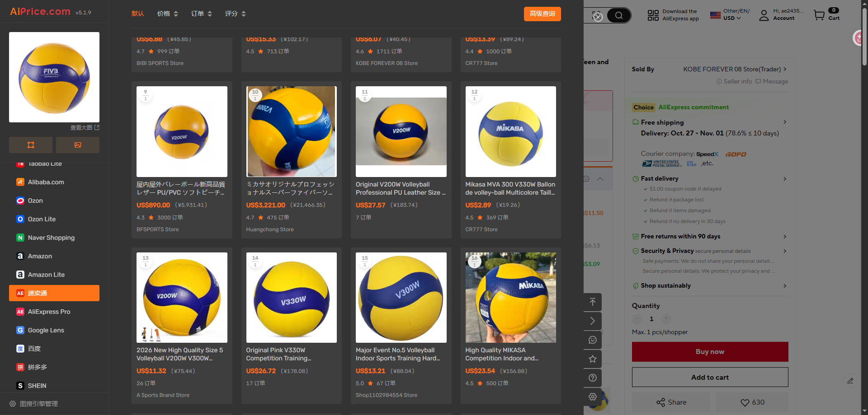This screenshot has width=868, height=415.
Task: Click the scroll-to-top arrow icon
Action: pos(592,302)
